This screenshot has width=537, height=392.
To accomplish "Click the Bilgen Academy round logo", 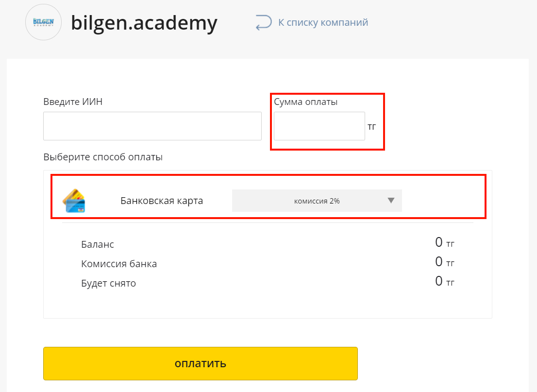I will pos(44,22).
